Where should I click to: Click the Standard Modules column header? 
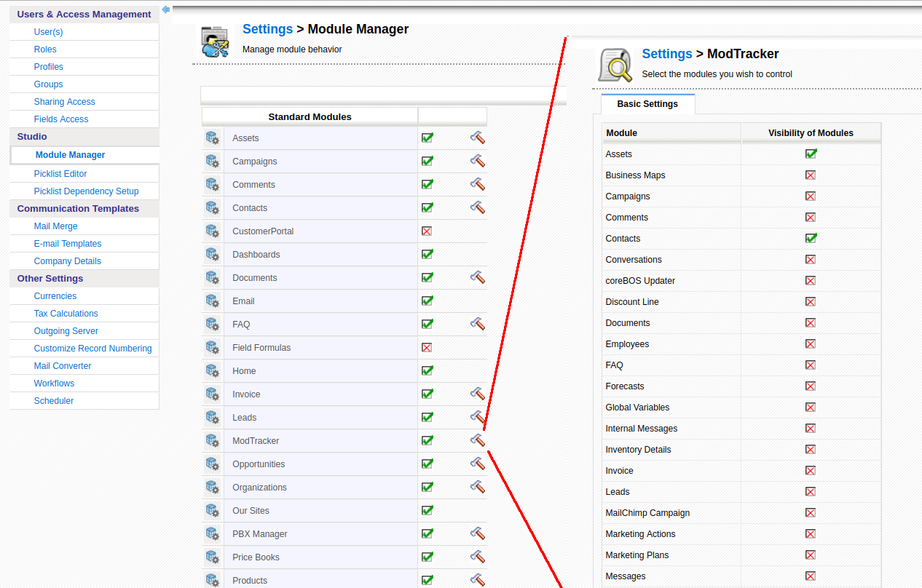[x=310, y=116]
